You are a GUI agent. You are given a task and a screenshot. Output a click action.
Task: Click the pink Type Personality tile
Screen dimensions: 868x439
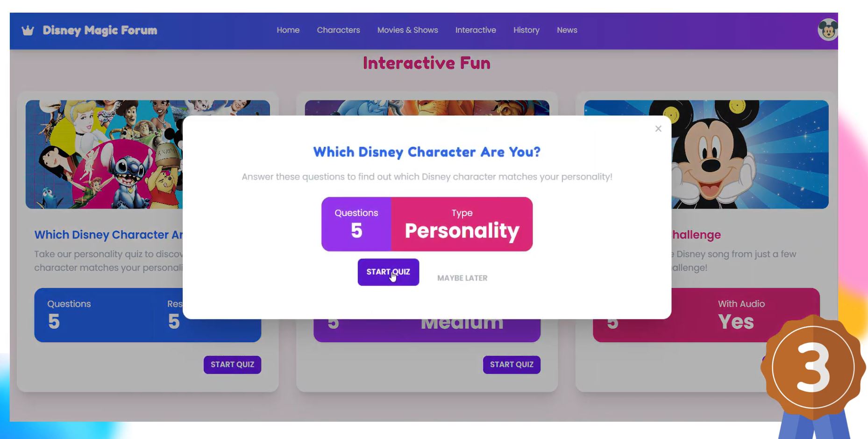click(x=462, y=224)
